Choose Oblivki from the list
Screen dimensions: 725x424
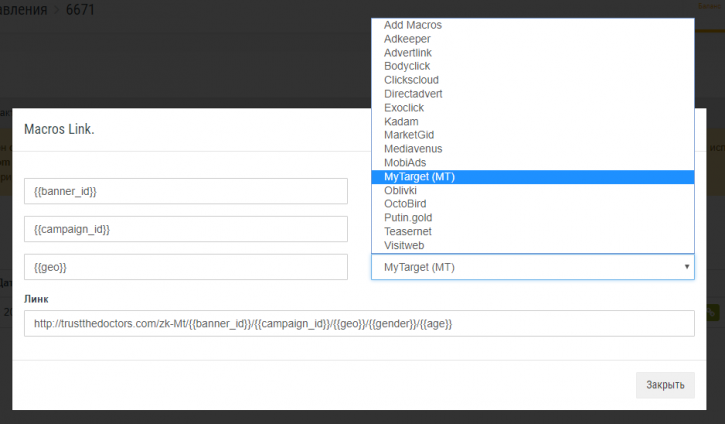click(x=533, y=190)
